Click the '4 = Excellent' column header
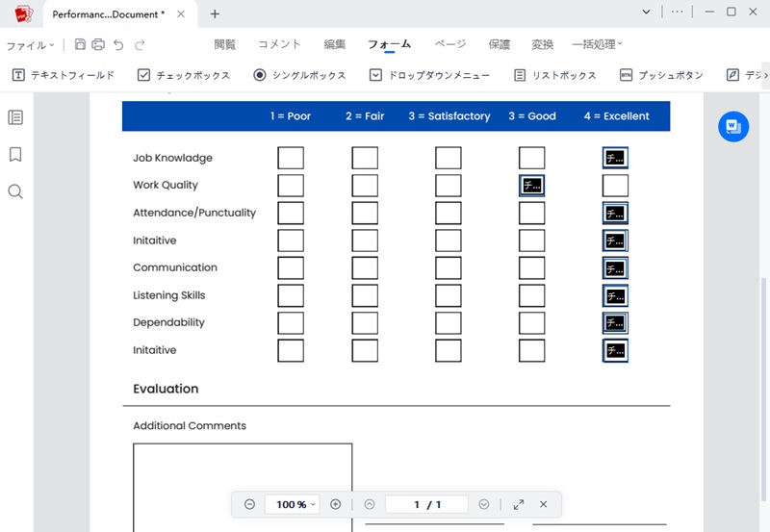Viewport: 770px width, 532px height. [x=617, y=116]
